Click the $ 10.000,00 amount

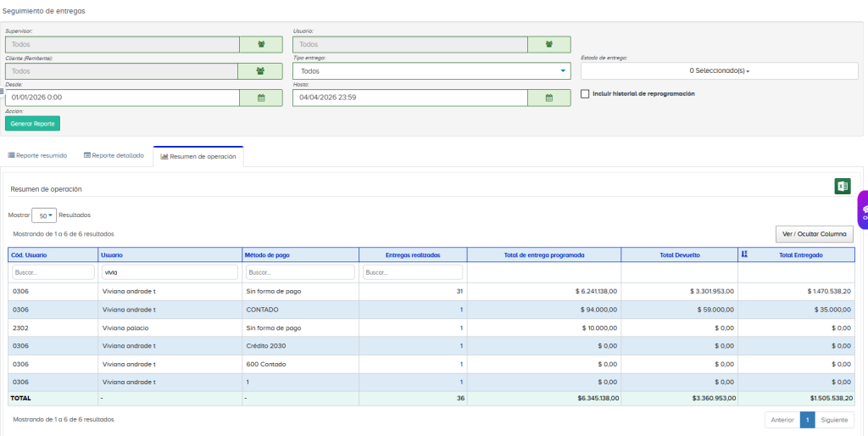[600, 328]
